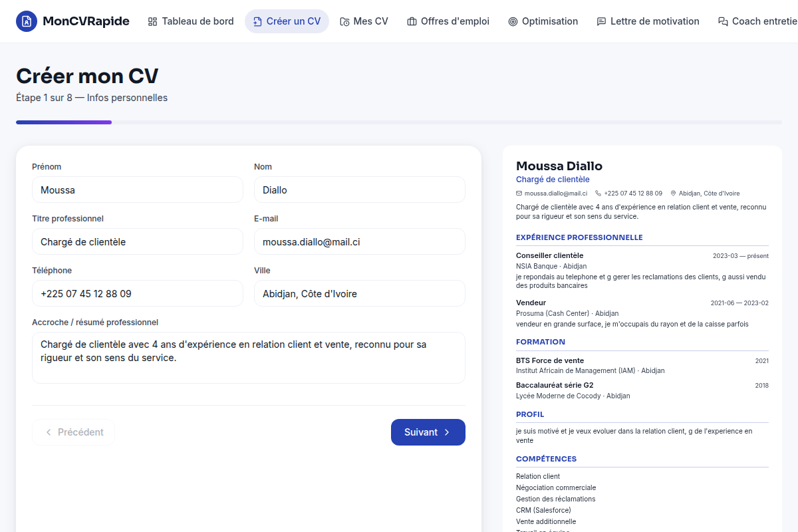Click the PROFIL heading

coord(530,414)
